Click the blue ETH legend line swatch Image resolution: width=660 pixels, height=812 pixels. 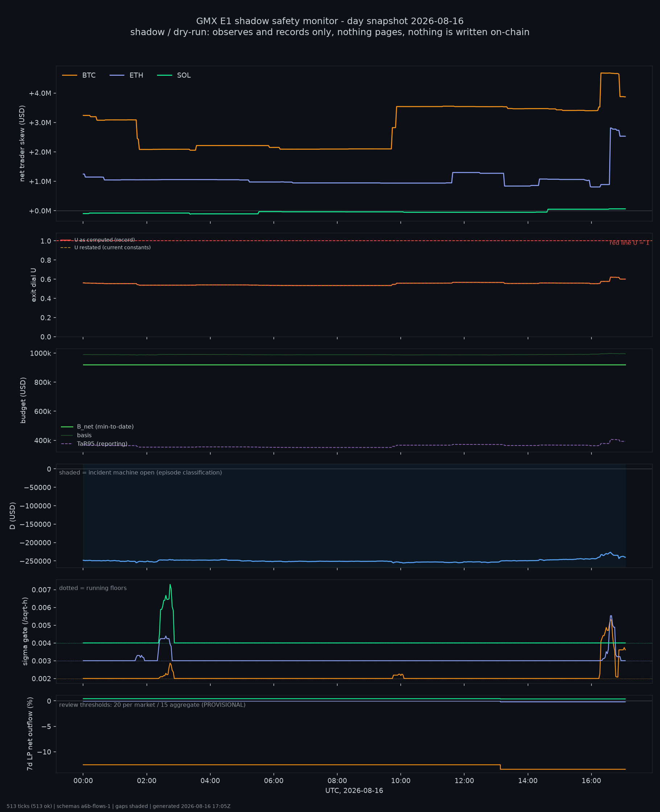(117, 75)
